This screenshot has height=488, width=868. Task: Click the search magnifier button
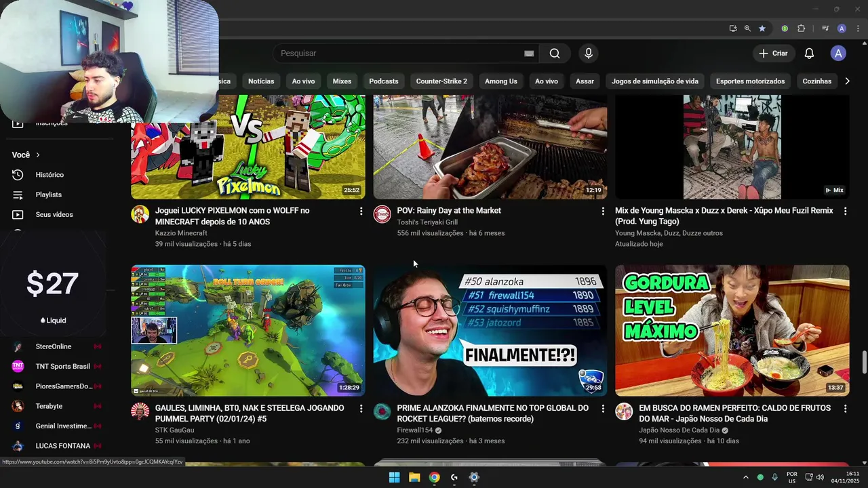(x=555, y=54)
